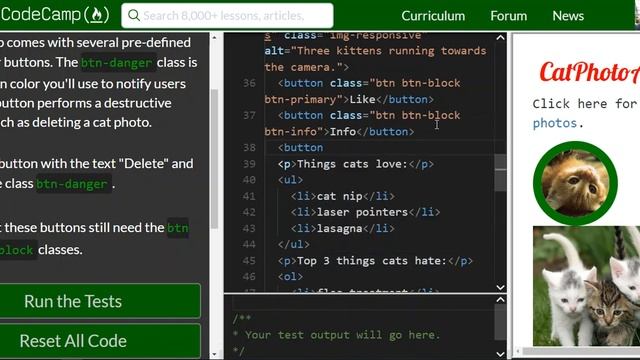Click line number 37 in editor
Image resolution: width=640 pixels, height=360 pixels.
[x=249, y=116]
